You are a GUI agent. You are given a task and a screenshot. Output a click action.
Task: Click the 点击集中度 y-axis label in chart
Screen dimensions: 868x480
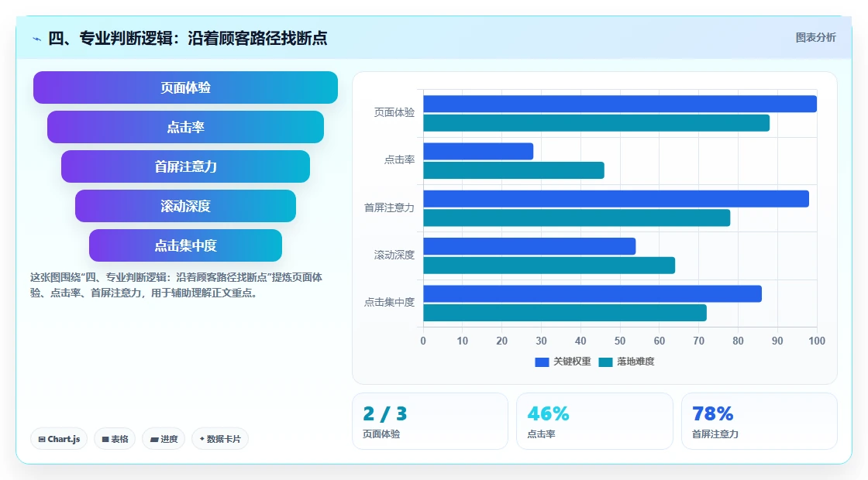389,303
